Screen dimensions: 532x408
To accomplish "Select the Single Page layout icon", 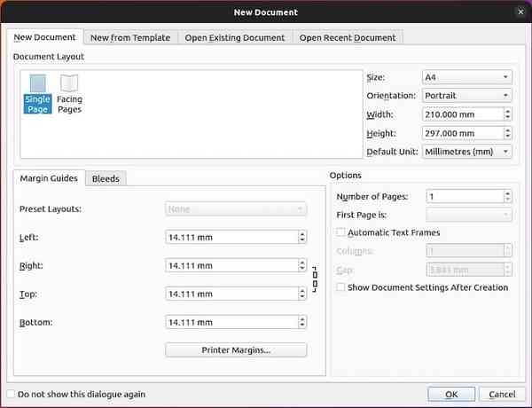I will click(37, 94).
